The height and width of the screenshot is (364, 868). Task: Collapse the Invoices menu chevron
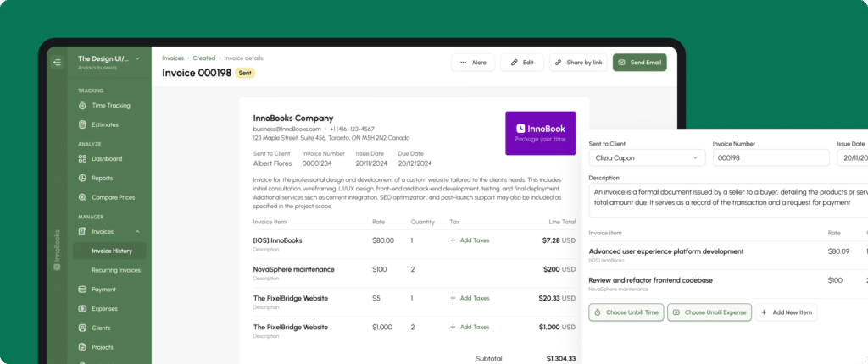[x=138, y=231]
